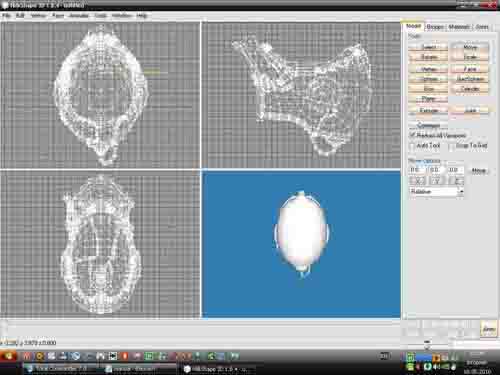
Task: Switch to the Materials tab
Action: 459,27
